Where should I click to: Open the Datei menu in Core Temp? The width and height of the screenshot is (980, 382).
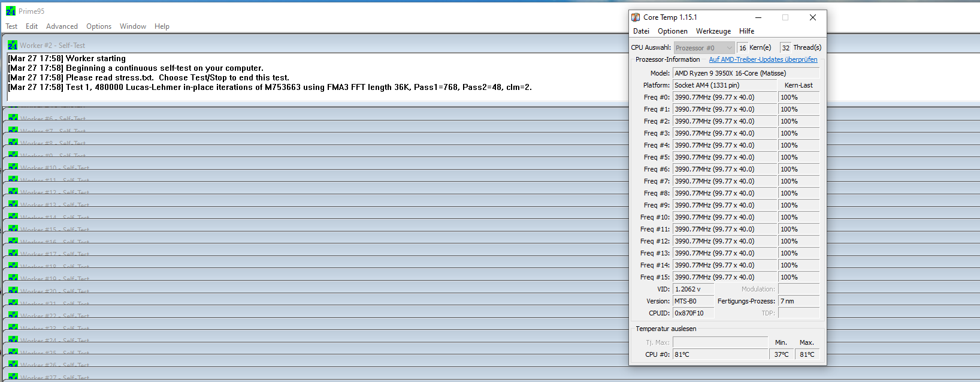pyautogui.click(x=641, y=31)
